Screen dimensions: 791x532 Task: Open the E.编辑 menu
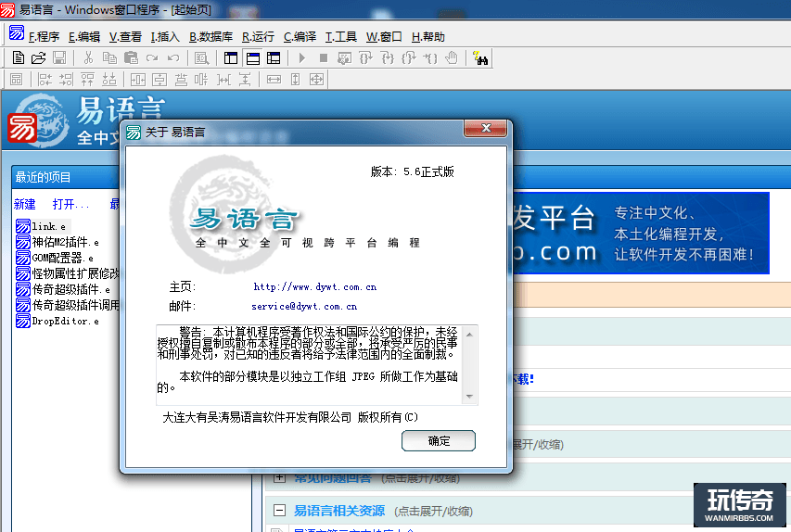(84, 37)
